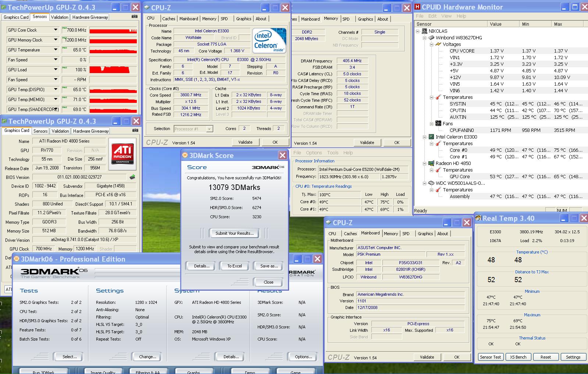
Task: Click the Voltages lightning icon in the tree
Action: pos(438,44)
